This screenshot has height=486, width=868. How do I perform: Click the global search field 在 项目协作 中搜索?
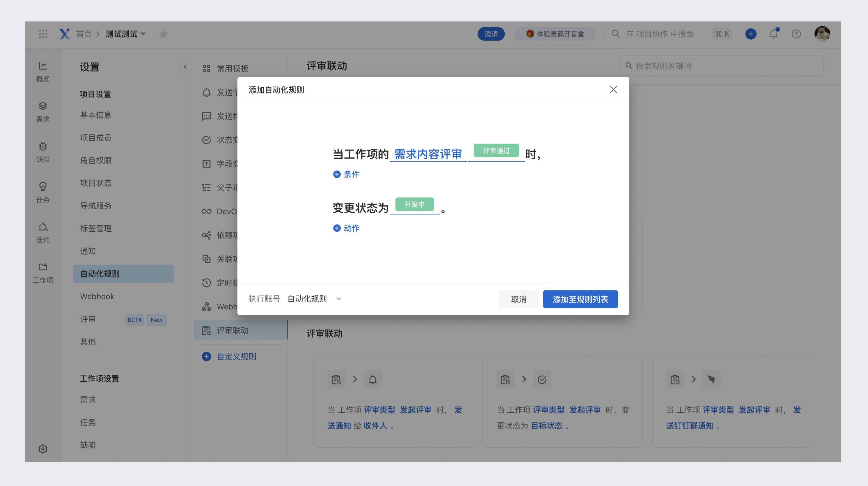coord(660,34)
